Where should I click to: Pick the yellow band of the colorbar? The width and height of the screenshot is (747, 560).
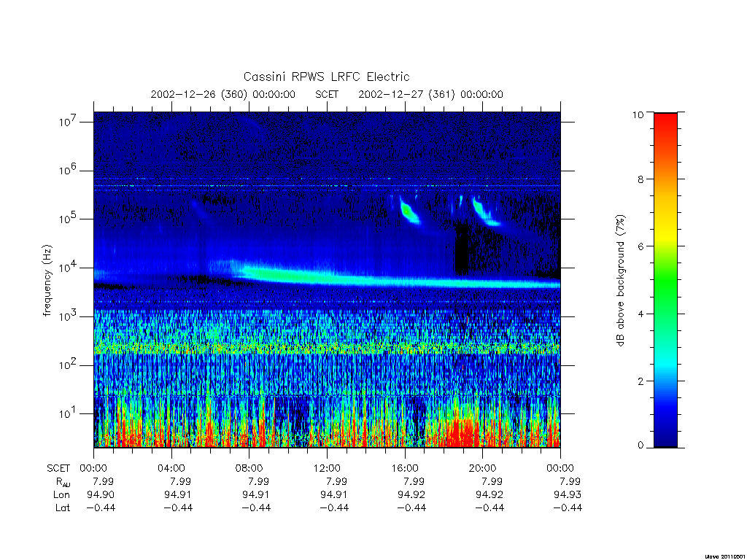click(x=665, y=233)
